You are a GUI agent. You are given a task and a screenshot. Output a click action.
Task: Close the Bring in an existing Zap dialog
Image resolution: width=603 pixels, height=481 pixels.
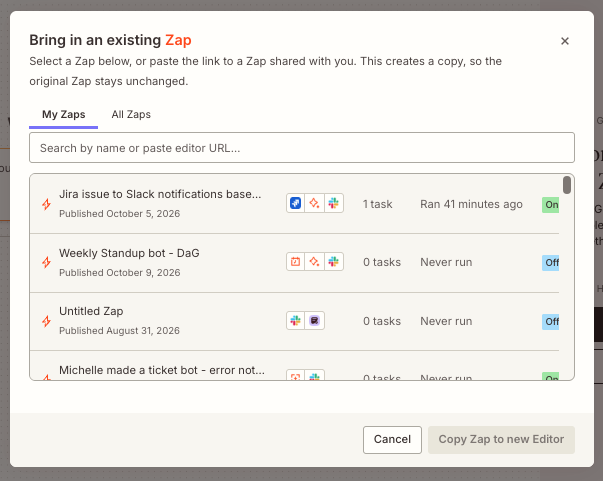click(x=565, y=41)
